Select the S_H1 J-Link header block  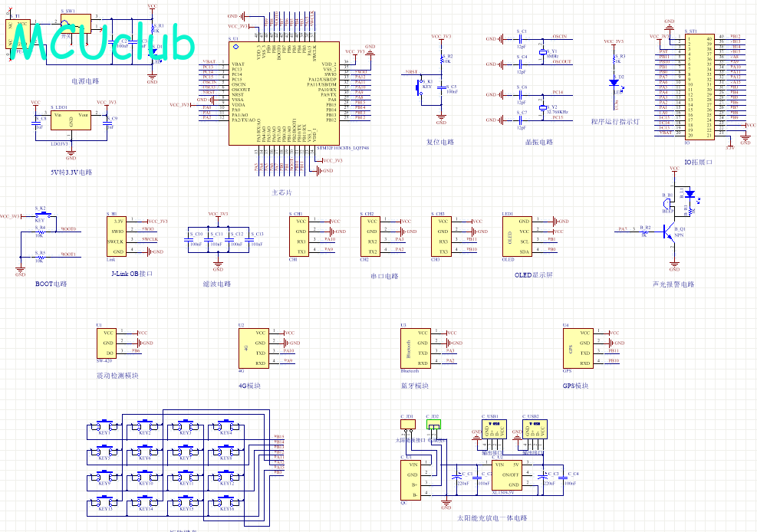pos(117,236)
